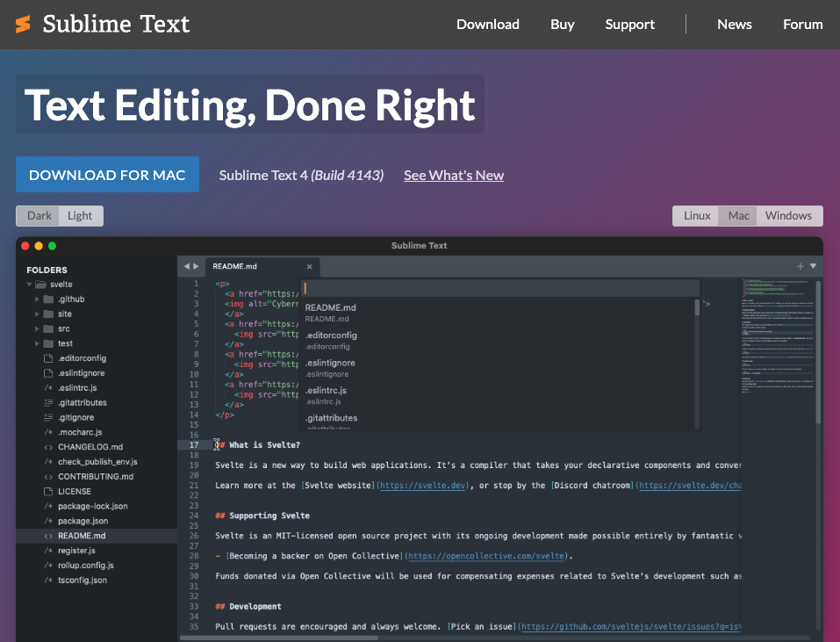Click rollup.config.js file icon
The width and height of the screenshot is (840, 642).
[x=48, y=566]
